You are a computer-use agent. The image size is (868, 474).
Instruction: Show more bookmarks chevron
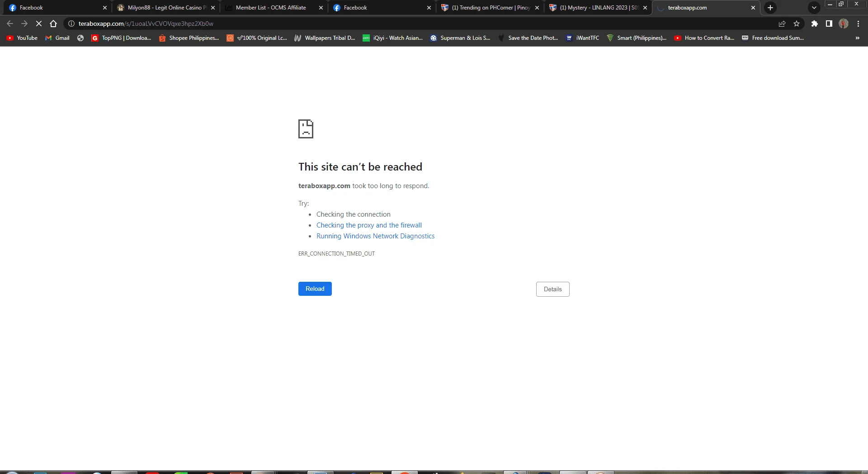pyautogui.click(x=858, y=38)
